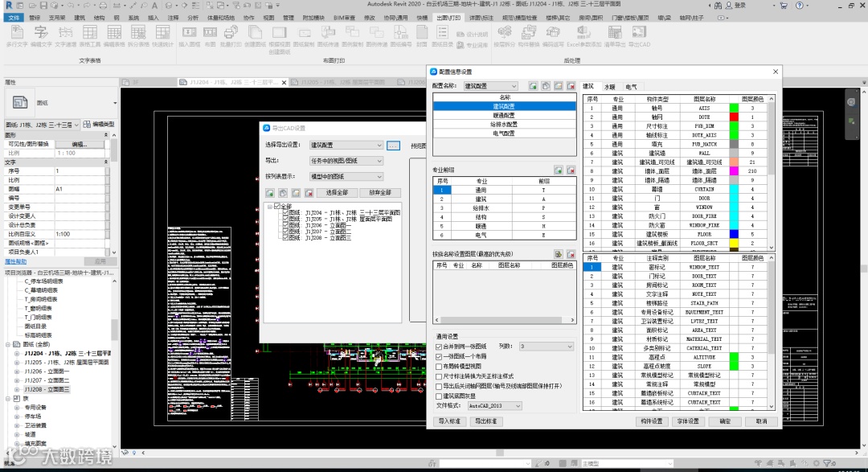Click the Print icon in quick access toolbar
The width and height of the screenshot is (868, 472).
click(103, 6)
